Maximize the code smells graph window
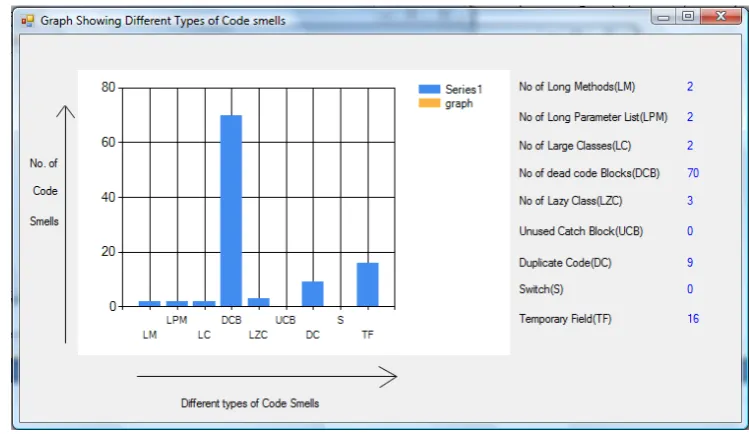Image resolution: width=749 pixels, height=434 pixels. coord(688,17)
